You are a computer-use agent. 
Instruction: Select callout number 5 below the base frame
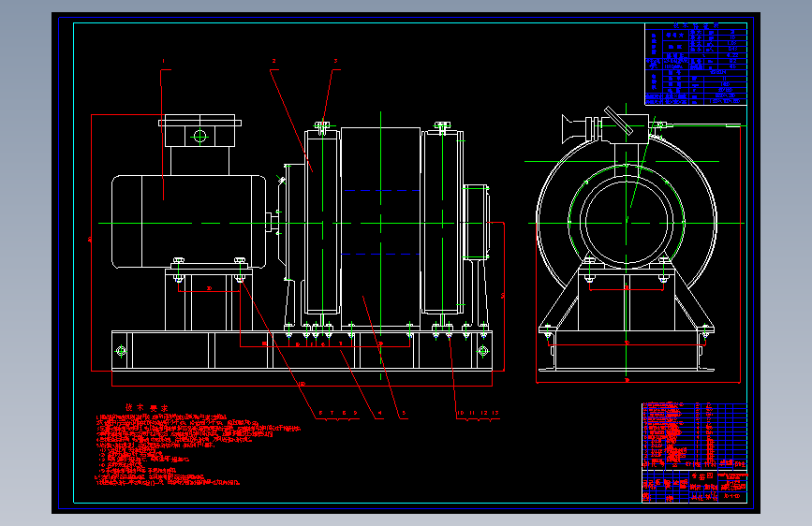[404, 413]
